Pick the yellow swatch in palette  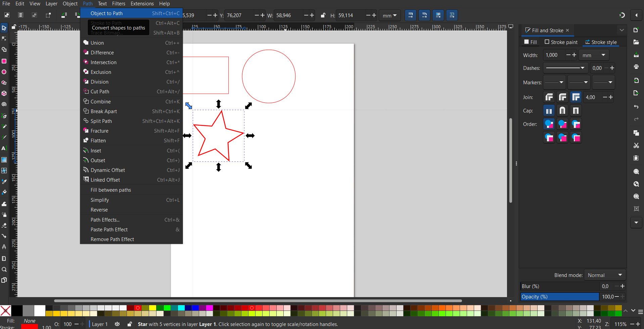click(152, 308)
